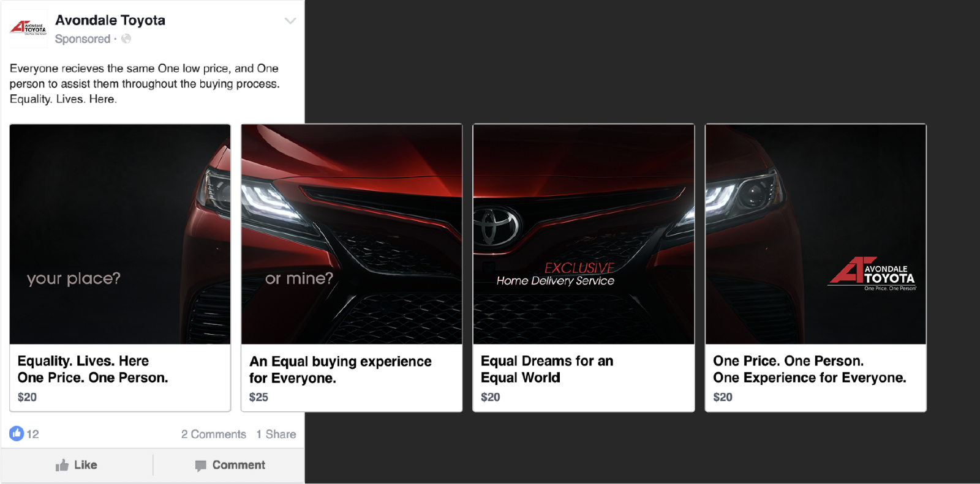Click 'Equal Dreams for an Equal World' headline
Screen dimensions: 980x484
(x=547, y=369)
